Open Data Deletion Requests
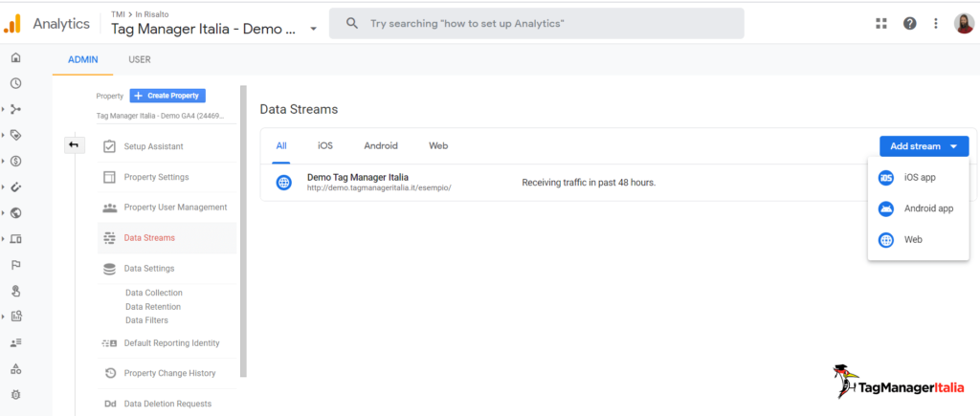The width and height of the screenshot is (980, 416). (x=167, y=405)
